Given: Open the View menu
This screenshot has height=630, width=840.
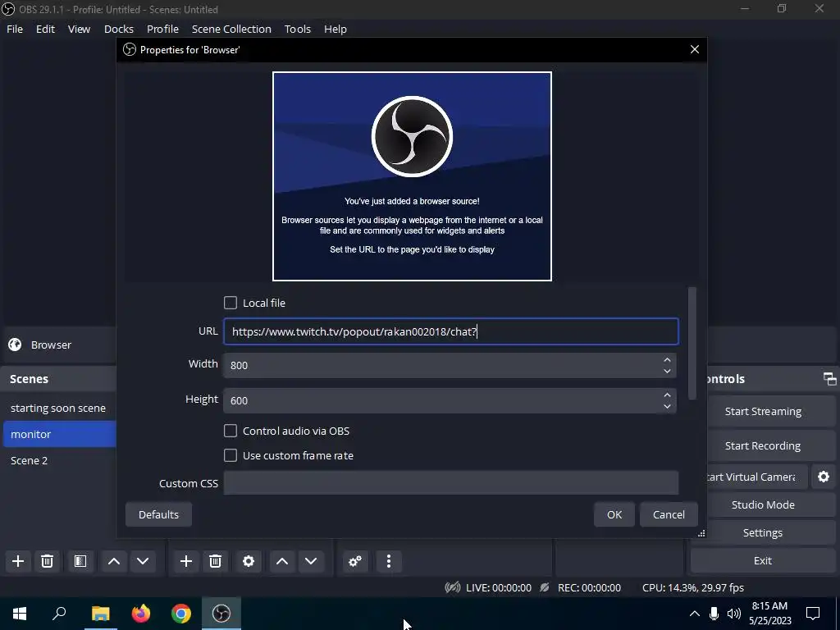Looking at the screenshot, I should [x=79, y=29].
